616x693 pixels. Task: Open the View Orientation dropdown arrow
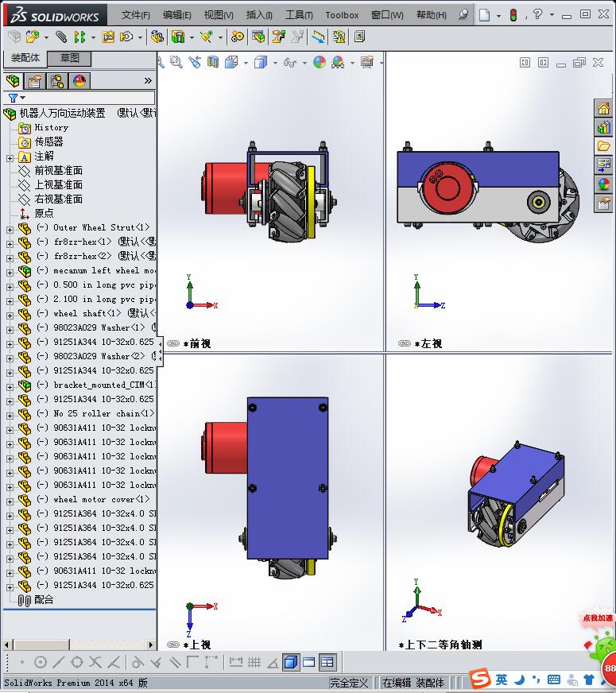[246, 63]
